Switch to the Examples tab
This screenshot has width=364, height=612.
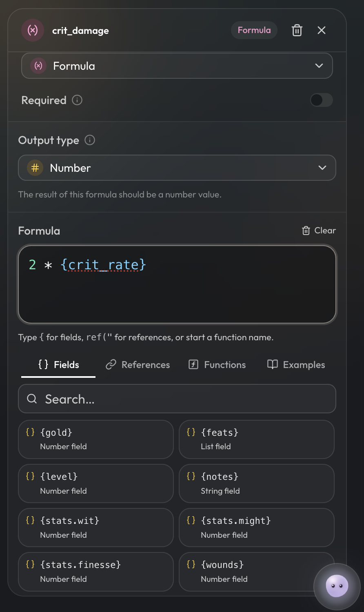coord(296,365)
